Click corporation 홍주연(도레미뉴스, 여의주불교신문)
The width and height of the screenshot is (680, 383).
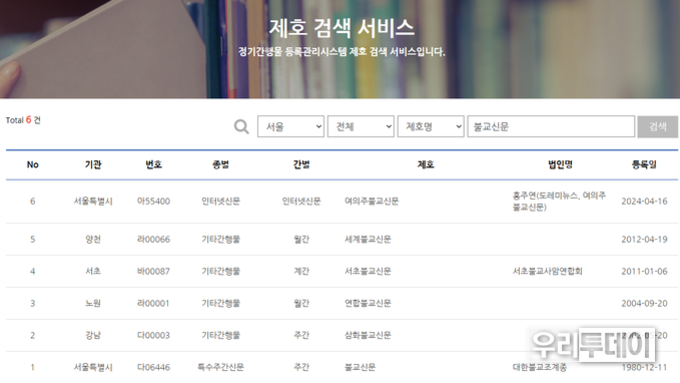tap(559, 201)
